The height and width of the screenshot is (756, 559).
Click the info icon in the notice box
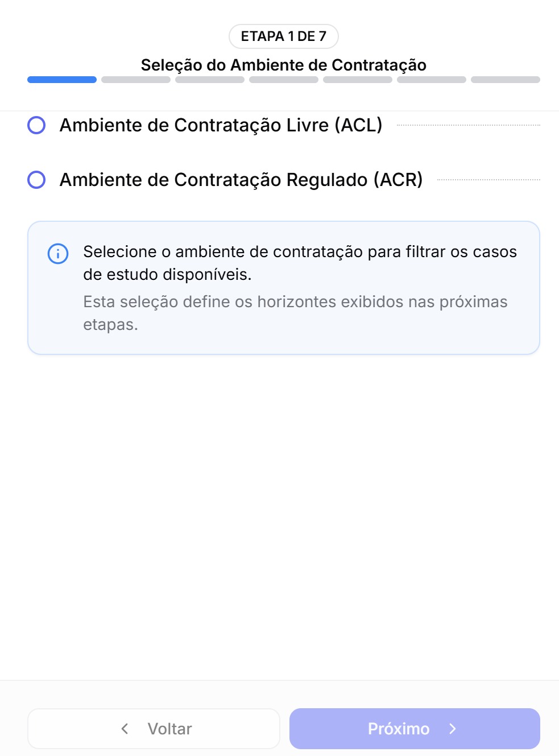pyautogui.click(x=58, y=254)
